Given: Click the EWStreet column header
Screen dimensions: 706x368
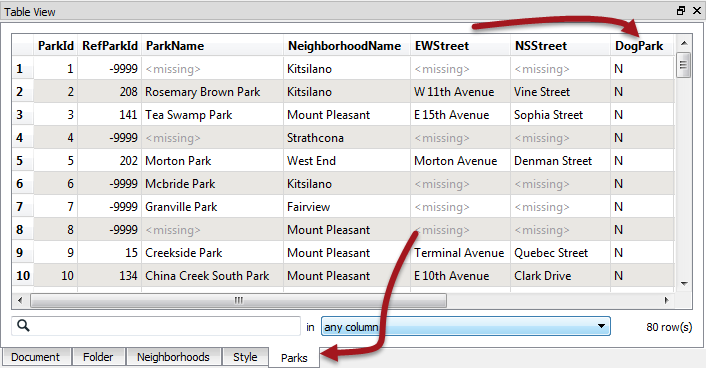Looking at the screenshot, I should click(460, 45).
